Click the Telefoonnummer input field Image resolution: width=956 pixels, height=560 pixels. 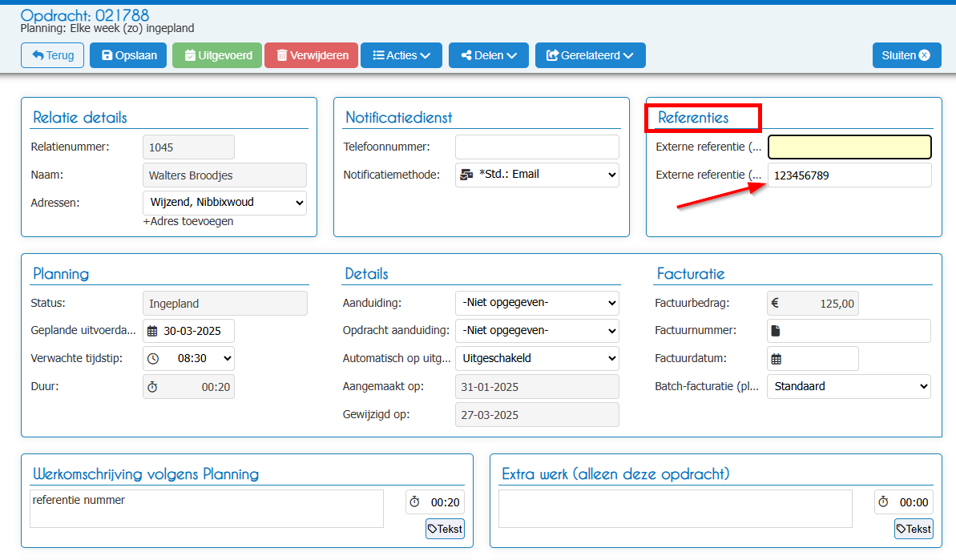click(x=537, y=147)
